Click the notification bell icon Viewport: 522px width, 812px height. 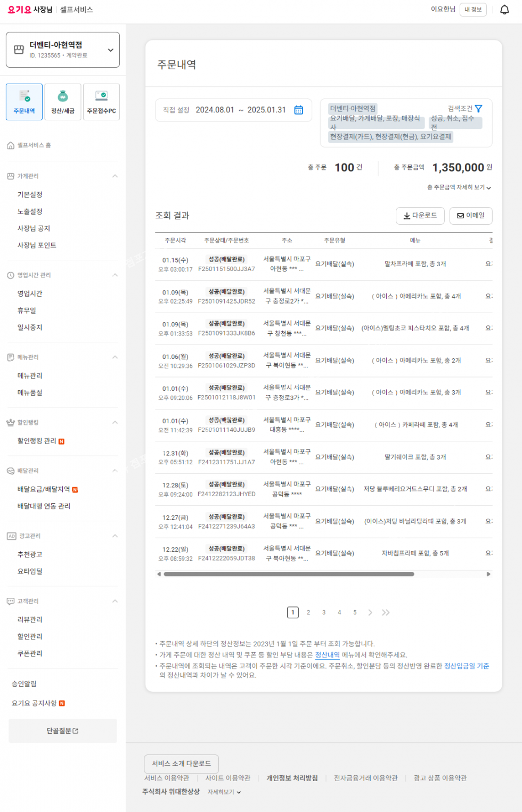(504, 10)
